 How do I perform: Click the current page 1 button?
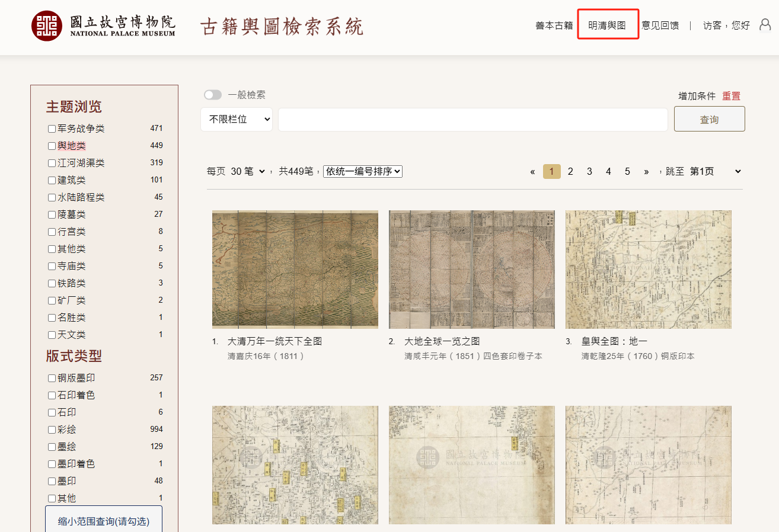551,171
